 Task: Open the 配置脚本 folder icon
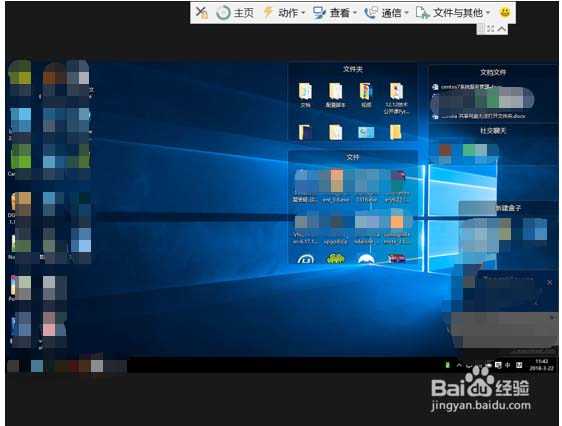tap(336, 95)
